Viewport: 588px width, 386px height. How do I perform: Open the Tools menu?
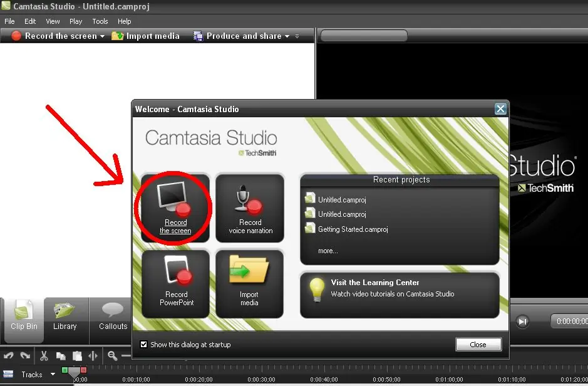click(100, 21)
